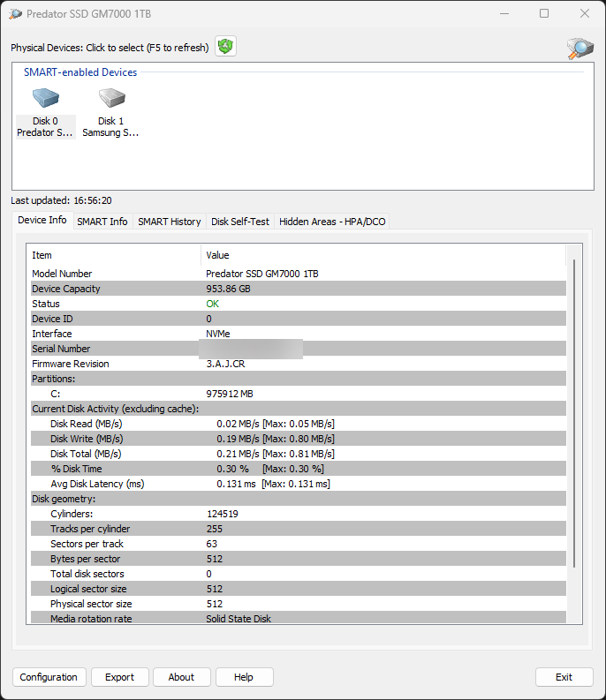Screen dimensions: 606x700
Task: Select the Partitions: header row
Action: click(298, 379)
